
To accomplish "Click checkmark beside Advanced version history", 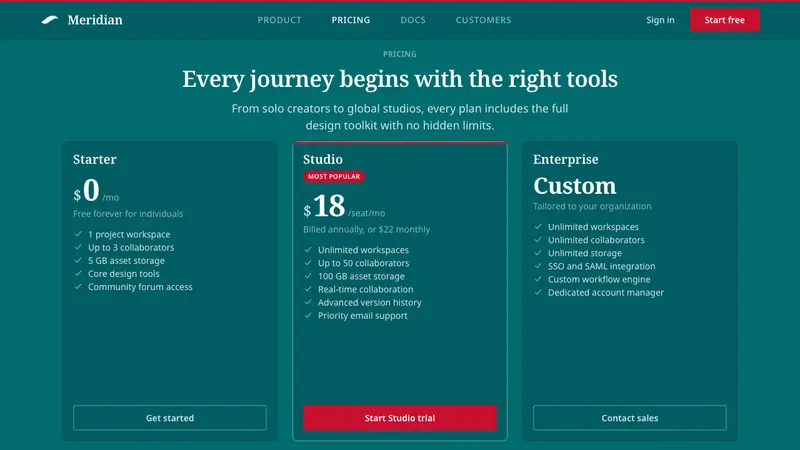I will coord(308,302).
